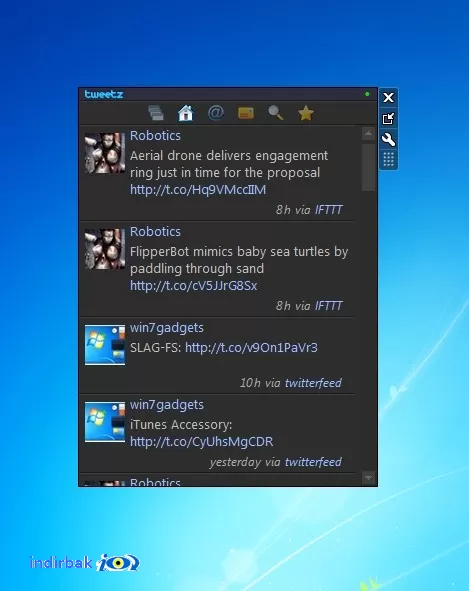This screenshot has width=469, height=591.
Task: Click twitterfeed source on SLAG-FS tweet
Action: (x=313, y=383)
